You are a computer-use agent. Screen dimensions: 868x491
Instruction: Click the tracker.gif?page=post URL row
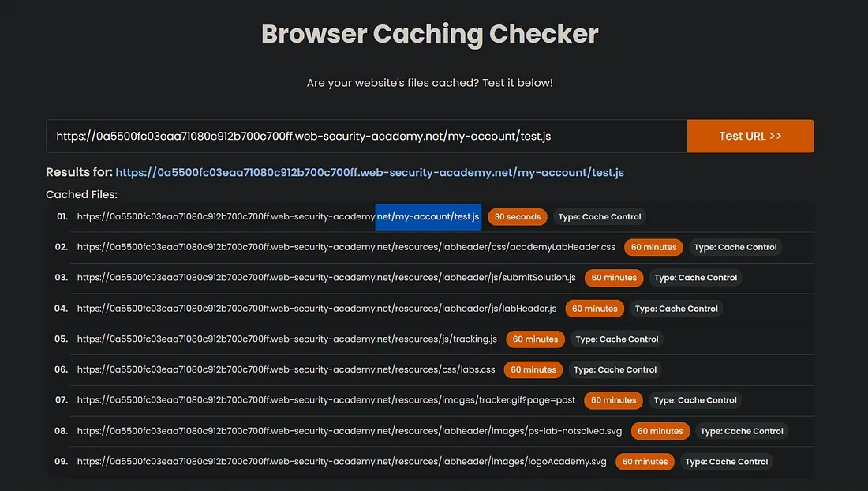click(x=326, y=399)
